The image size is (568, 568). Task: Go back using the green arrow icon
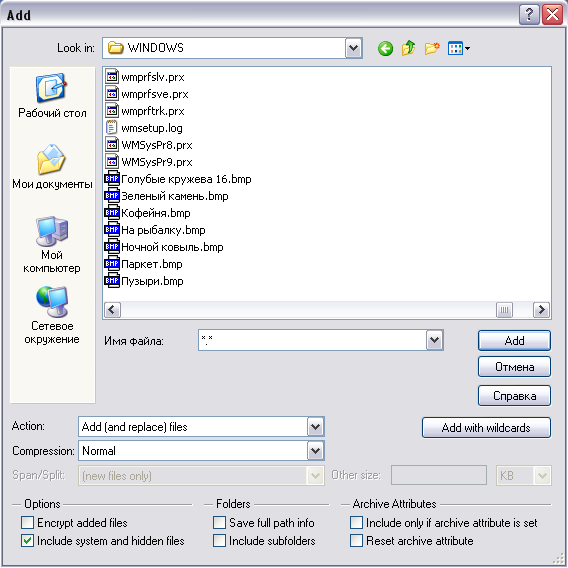pyautogui.click(x=385, y=48)
